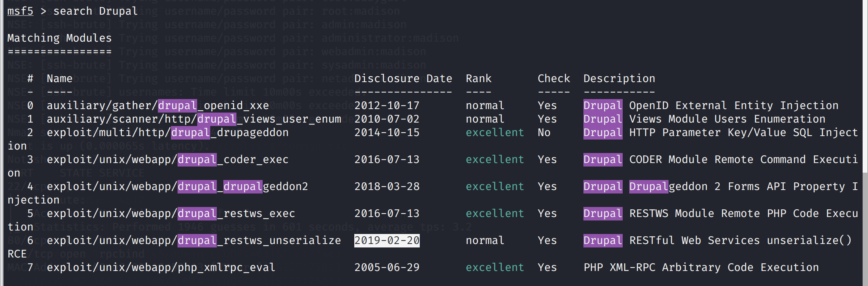Click the 'Matching Modules' heading
The image size is (868, 286).
pyautogui.click(x=60, y=38)
